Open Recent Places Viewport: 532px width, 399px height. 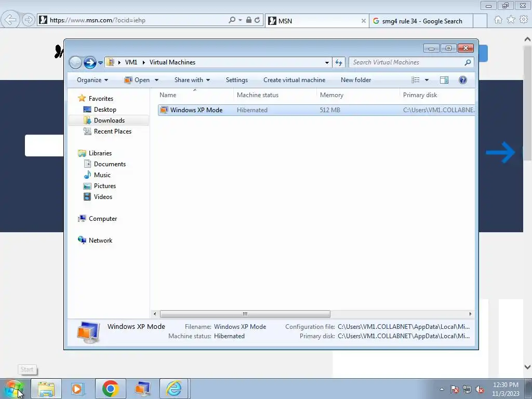(x=112, y=131)
